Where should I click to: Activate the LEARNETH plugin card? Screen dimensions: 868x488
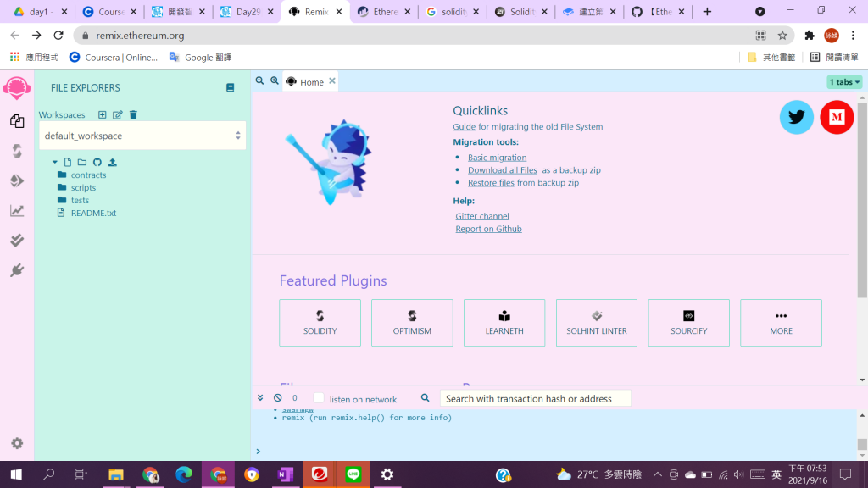[x=504, y=323]
